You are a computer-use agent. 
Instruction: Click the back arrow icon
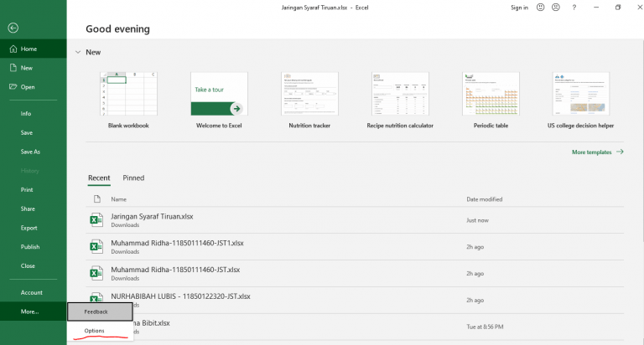(x=13, y=28)
